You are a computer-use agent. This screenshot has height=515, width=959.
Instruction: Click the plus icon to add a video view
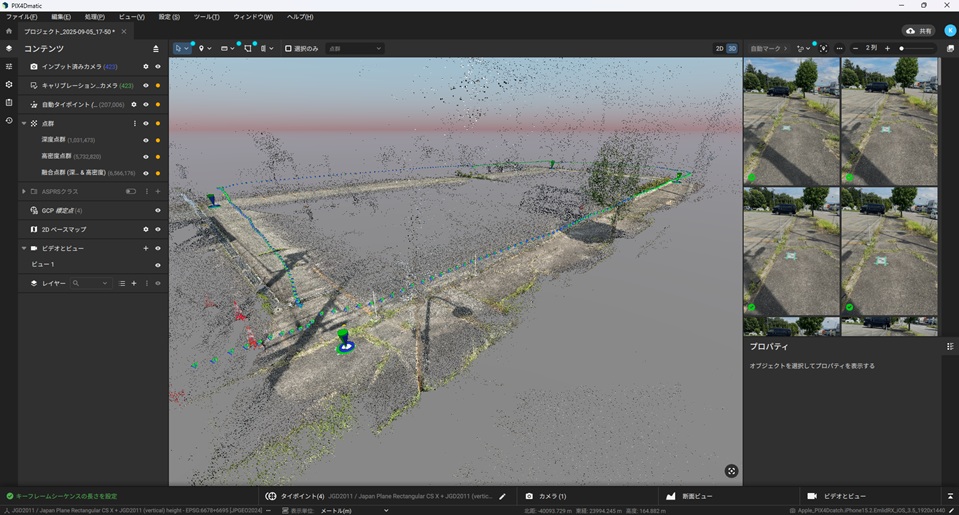click(x=146, y=248)
